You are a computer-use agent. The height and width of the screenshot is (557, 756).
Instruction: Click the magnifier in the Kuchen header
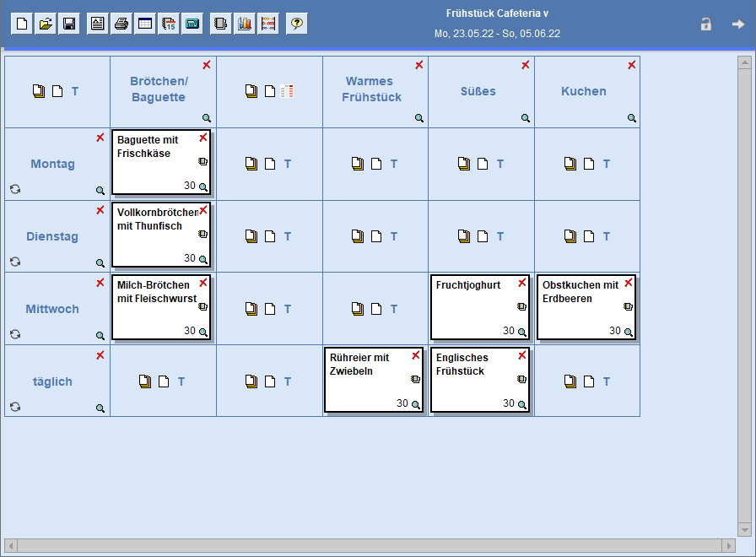(632, 118)
